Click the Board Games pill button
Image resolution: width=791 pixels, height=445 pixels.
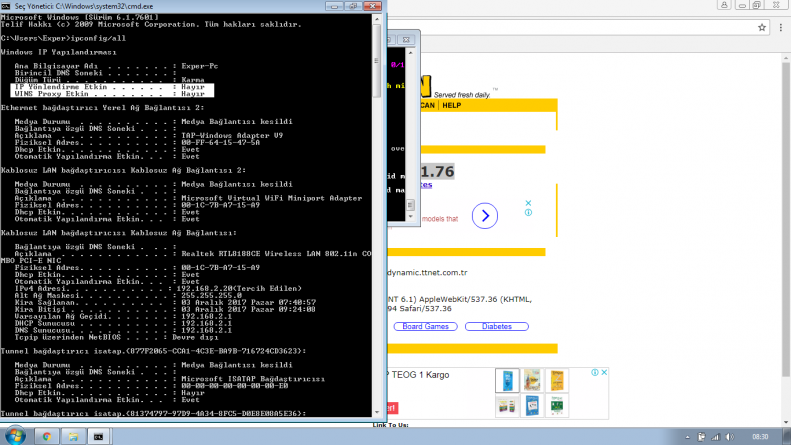click(425, 326)
